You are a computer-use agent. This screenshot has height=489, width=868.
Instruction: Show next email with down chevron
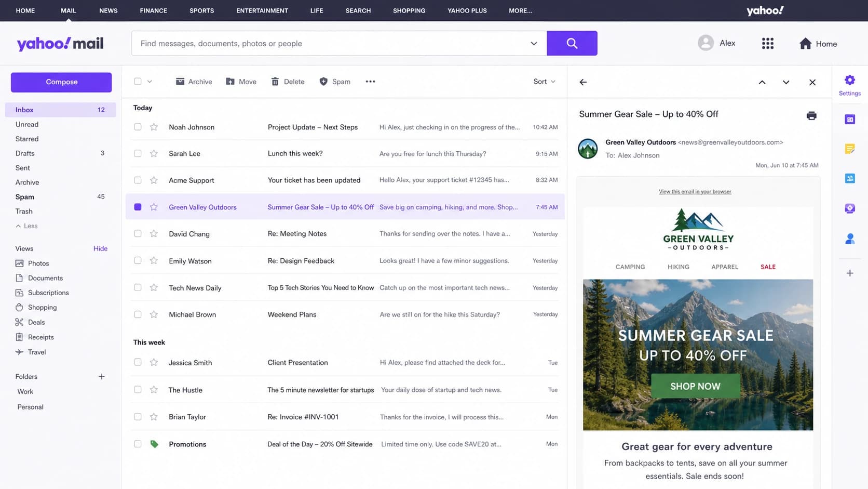[x=786, y=82]
